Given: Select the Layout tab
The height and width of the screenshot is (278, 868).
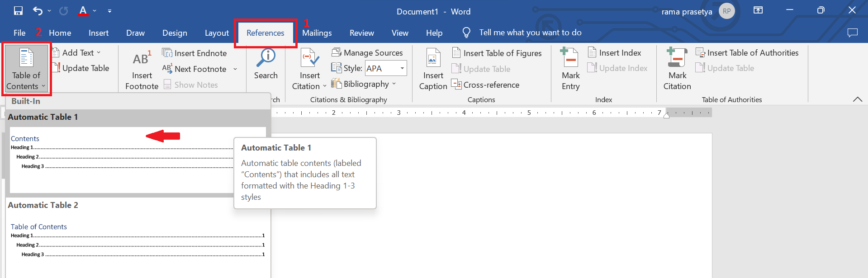Looking at the screenshot, I should point(217,33).
